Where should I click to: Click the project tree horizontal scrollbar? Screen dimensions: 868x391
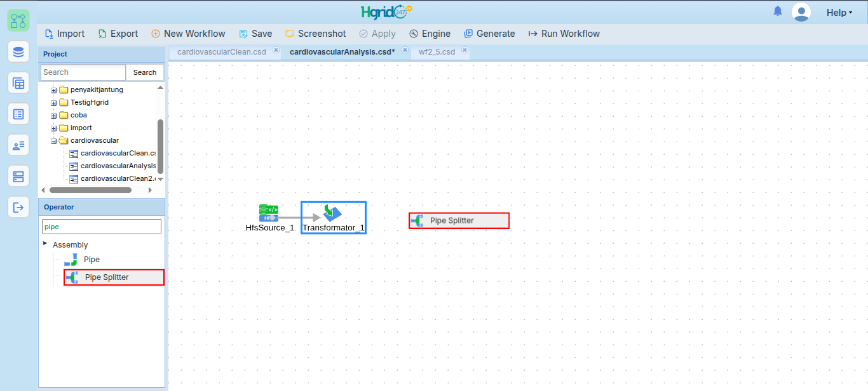click(x=90, y=190)
